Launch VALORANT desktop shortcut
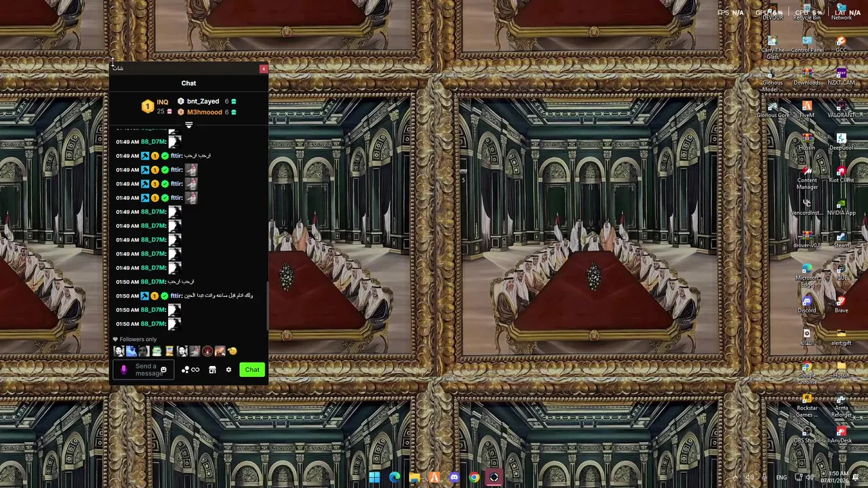The height and width of the screenshot is (488, 868). [x=841, y=110]
